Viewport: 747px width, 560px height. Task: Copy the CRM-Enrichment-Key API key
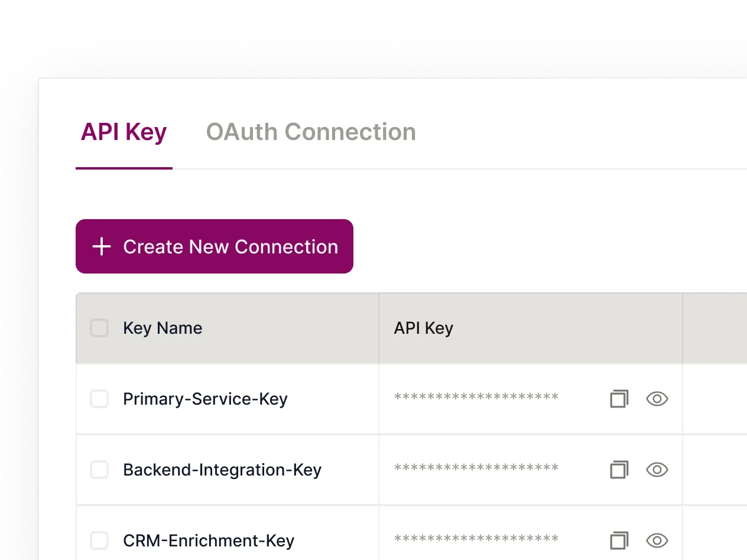tap(619, 541)
